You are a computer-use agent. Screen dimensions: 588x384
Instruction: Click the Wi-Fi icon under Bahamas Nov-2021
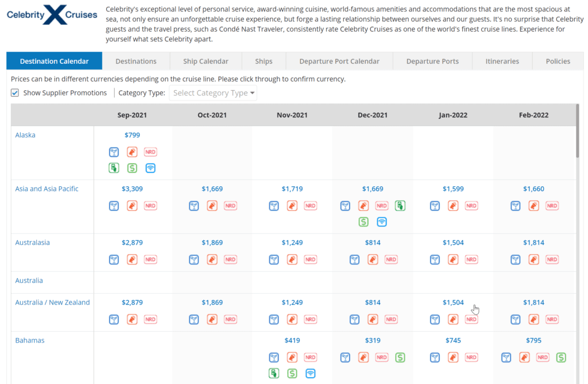(311, 374)
